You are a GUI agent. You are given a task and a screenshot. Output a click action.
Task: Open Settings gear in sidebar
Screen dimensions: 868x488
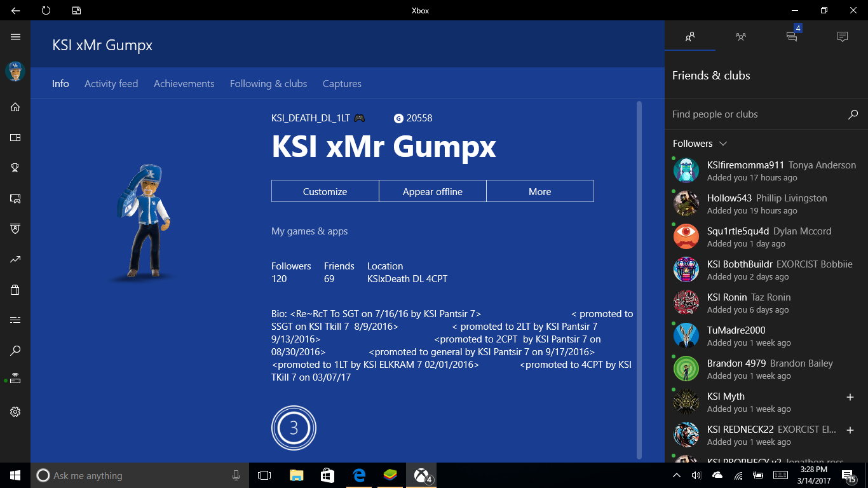[15, 412]
